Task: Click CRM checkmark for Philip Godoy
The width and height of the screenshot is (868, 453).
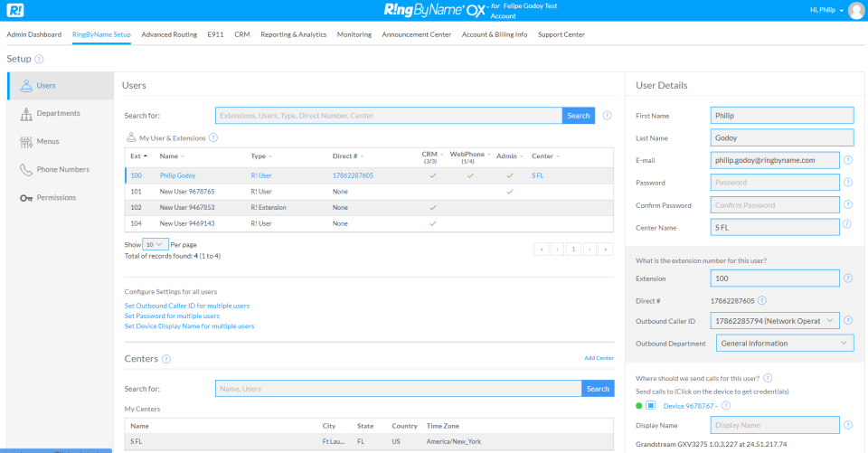Action: click(x=433, y=175)
